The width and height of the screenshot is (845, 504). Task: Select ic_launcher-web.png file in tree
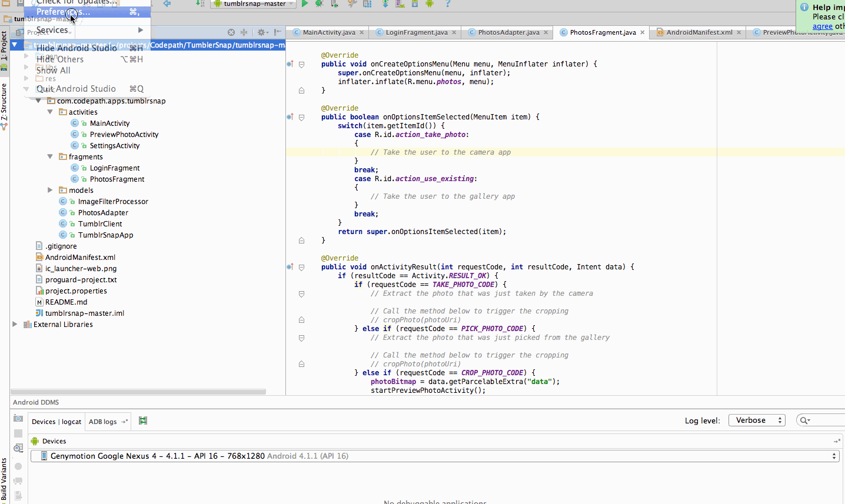81,268
